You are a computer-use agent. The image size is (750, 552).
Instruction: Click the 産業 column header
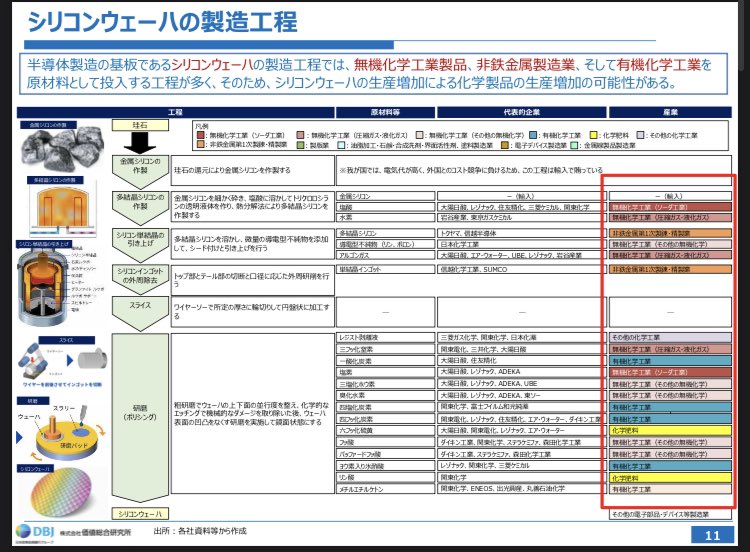click(670, 112)
